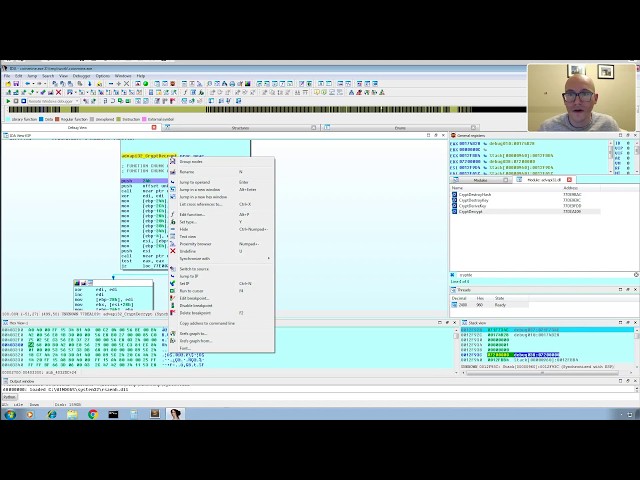Select the Module: advapi32.dll tab
This screenshot has height=480, width=640.
click(544, 180)
